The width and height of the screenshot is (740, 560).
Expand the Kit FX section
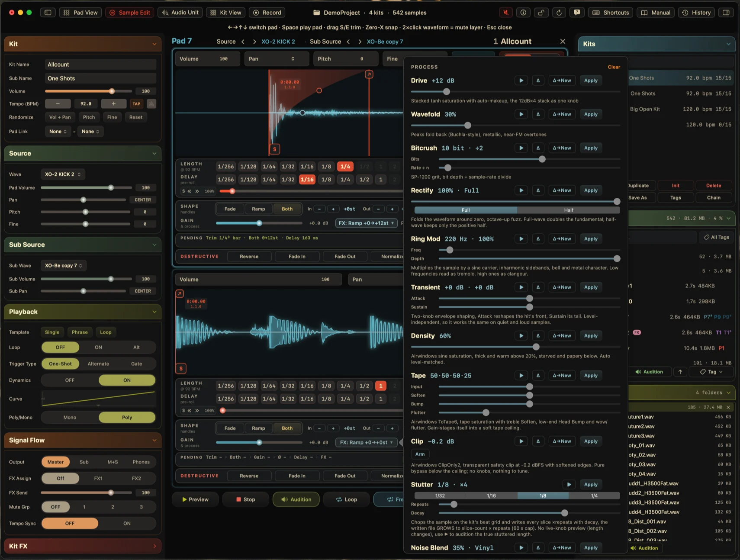coord(154,547)
